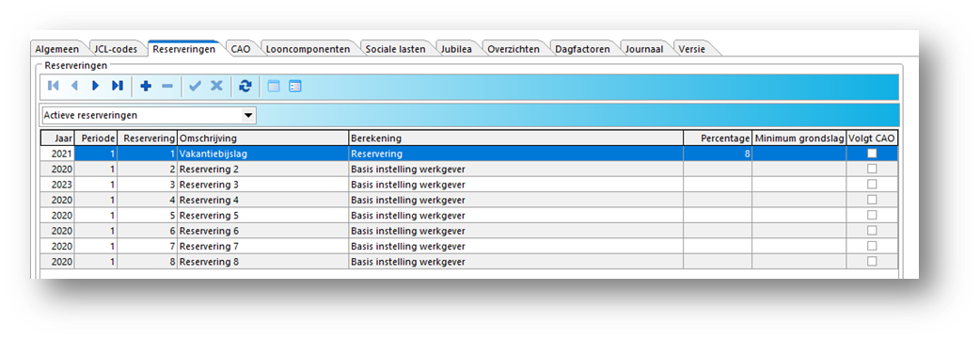
Task: Tick Volgt CAO checkbox for Vakantiebijslag
Action: 872,153
